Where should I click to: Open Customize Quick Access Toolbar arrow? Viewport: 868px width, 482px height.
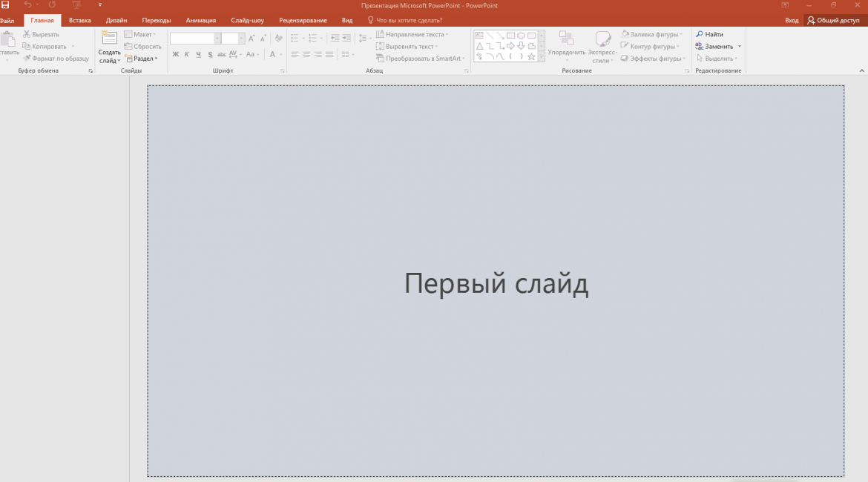pyautogui.click(x=100, y=5)
